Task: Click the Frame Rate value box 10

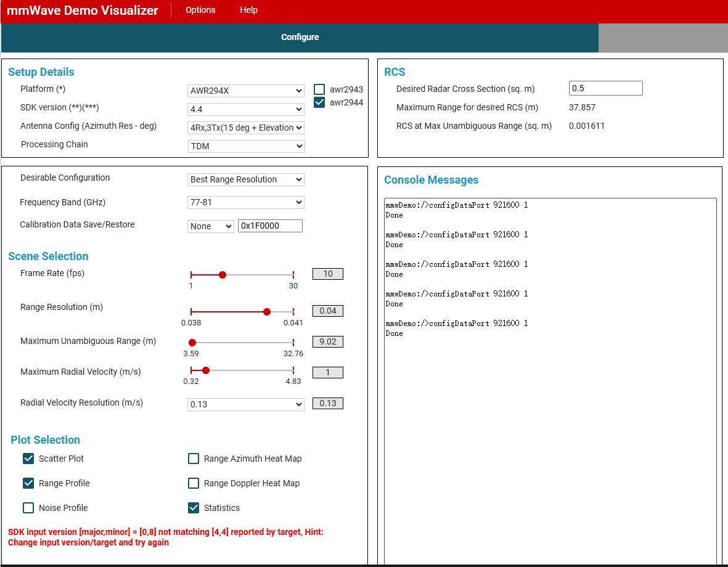Action: click(x=328, y=274)
